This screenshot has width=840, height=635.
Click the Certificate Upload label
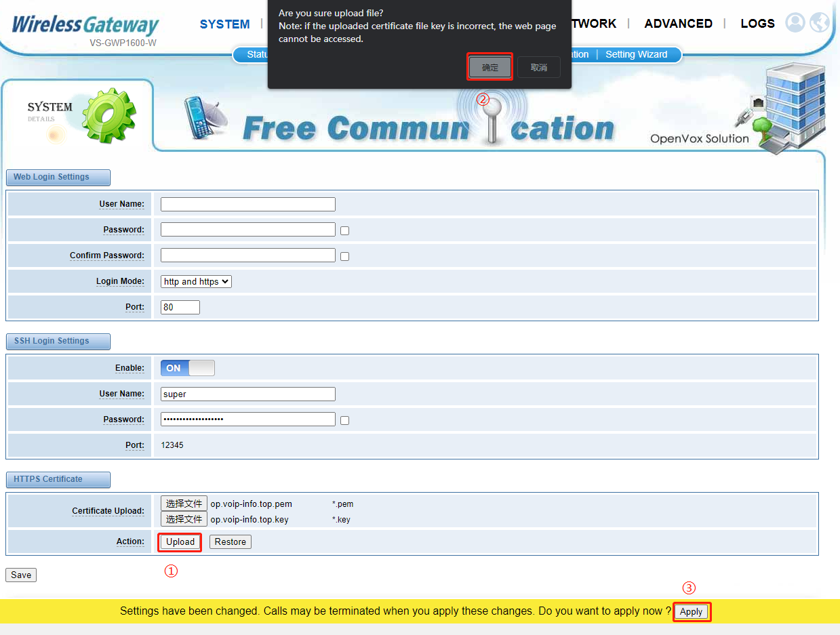tap(108, 511)
